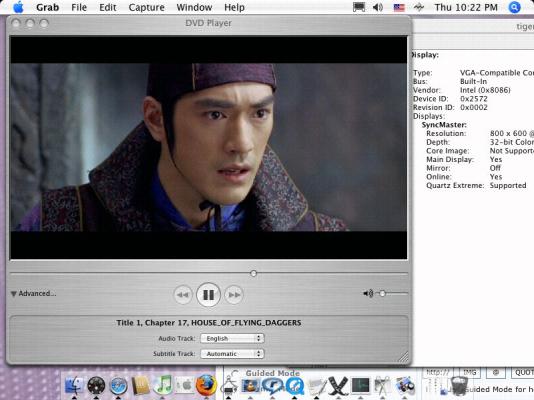Open iTunes from the Dock

pos(163,385)
